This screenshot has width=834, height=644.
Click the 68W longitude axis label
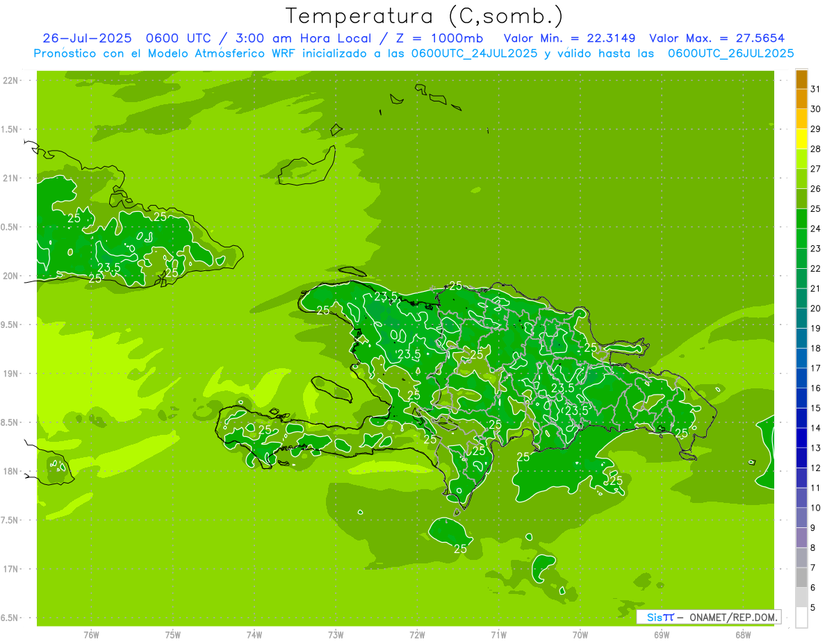[743, 635]
